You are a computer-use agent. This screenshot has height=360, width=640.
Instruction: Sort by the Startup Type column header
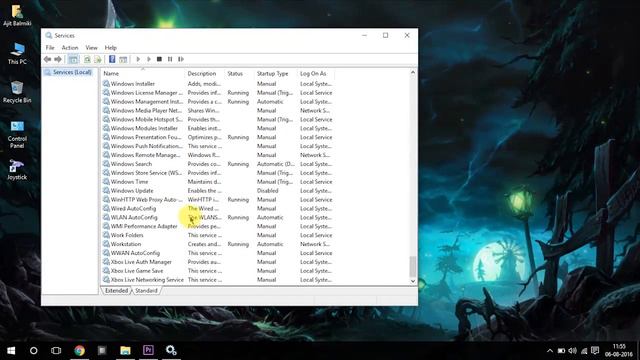(x=276, y=73)
